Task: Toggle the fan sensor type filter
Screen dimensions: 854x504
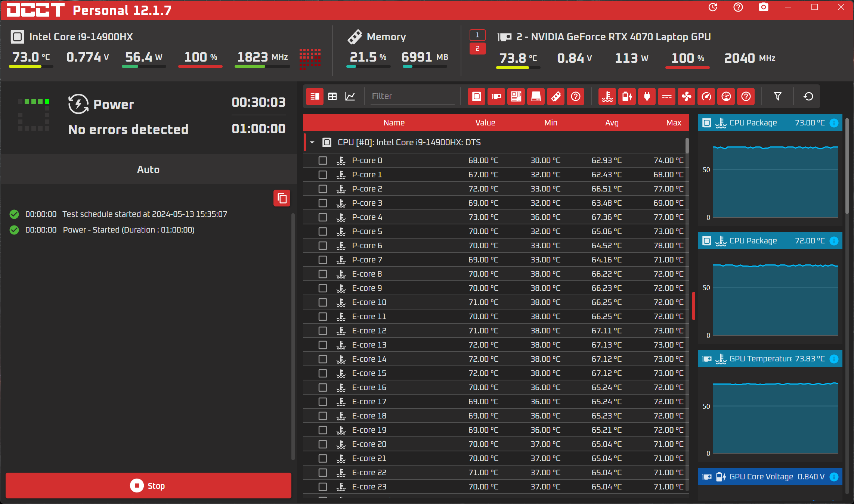Action: [686, 97]
